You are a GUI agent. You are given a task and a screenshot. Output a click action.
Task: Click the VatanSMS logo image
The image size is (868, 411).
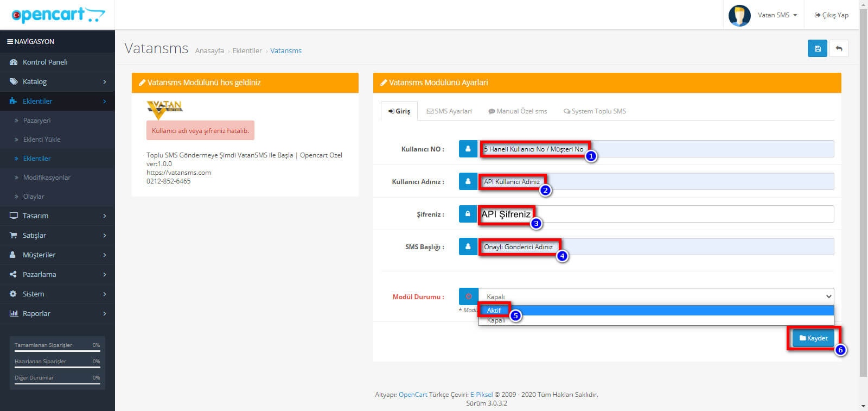[x=165, y=110]
